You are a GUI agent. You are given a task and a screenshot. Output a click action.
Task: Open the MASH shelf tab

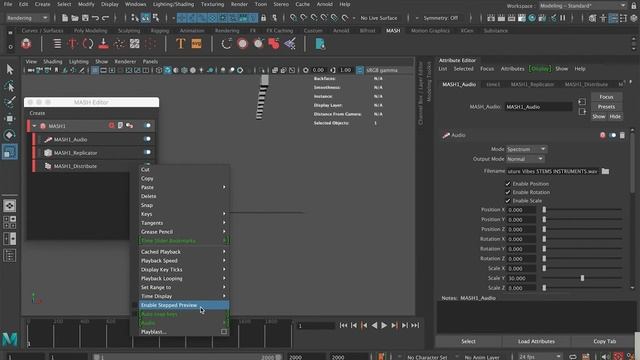(x=393, y=31)
